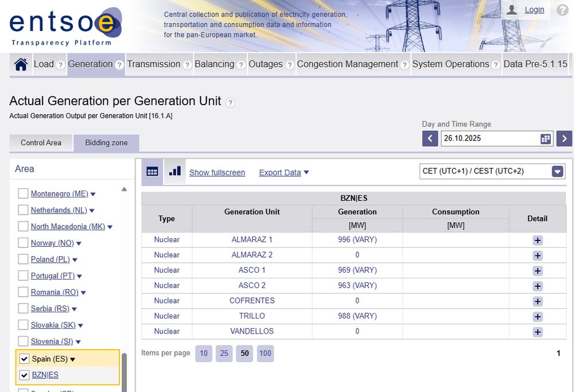
Task: Expand the Poland (PL) bidding zones arrow
Action: [75, 260]
